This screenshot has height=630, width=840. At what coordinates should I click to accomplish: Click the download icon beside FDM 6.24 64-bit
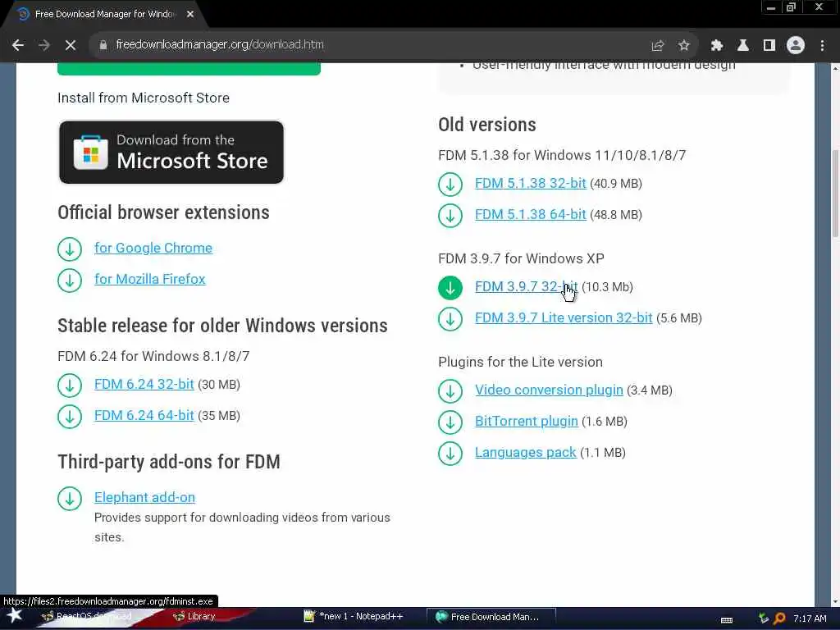(70, 416)
